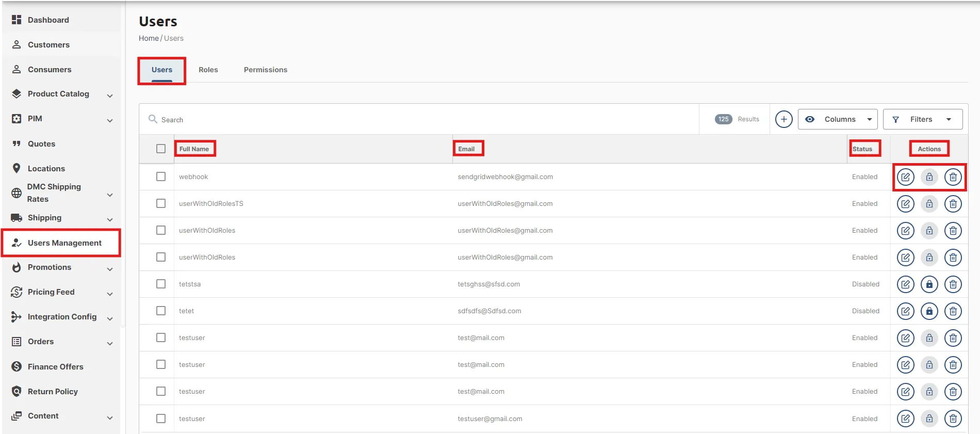This screenshot has height=434, width=980.
Task: Open the Columns dropdown
Action: click(x=838, y=119)
